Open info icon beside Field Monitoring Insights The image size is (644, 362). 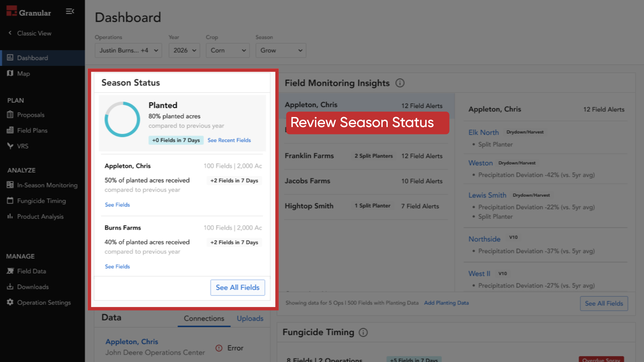tap(400, 83)
